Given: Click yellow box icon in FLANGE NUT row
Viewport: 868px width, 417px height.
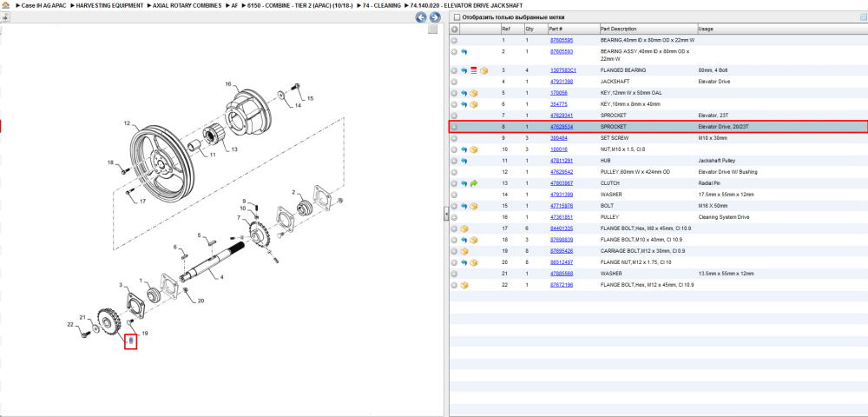Looking at the screenshot, I should 474,262.
